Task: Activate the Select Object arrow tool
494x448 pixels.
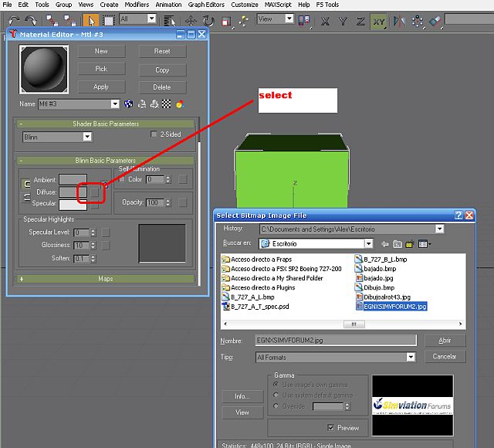Action: (x=91, y=21)
